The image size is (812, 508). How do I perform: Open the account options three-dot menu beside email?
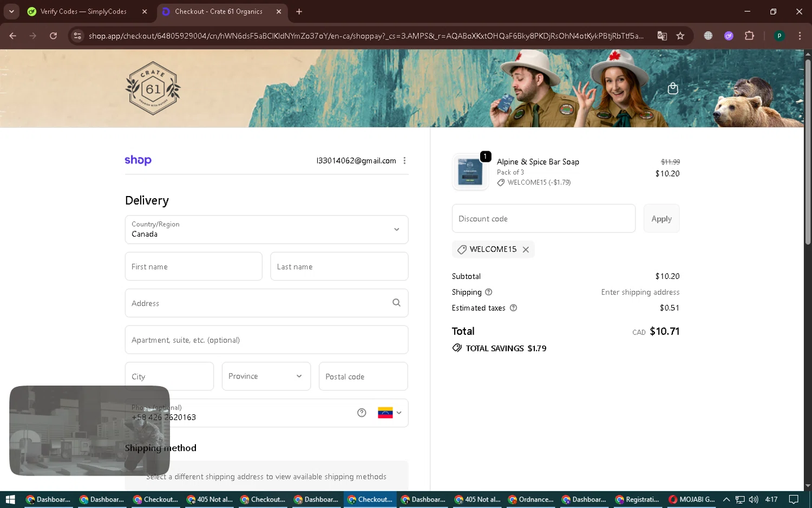point(404,161)
